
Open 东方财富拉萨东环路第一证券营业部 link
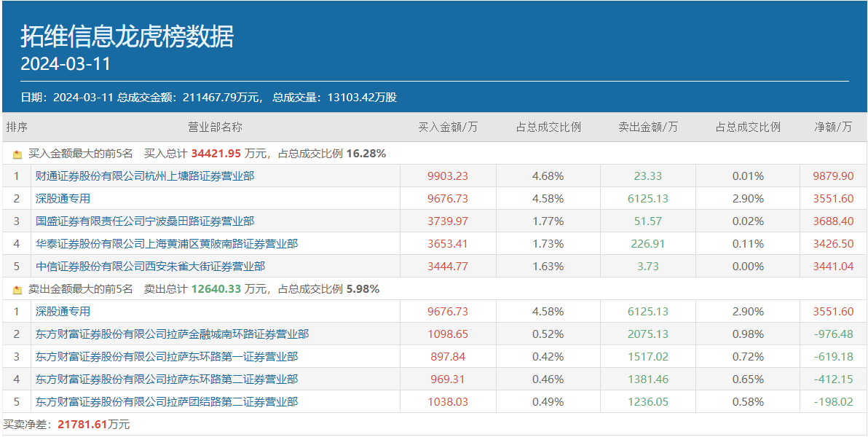[167, 356]
